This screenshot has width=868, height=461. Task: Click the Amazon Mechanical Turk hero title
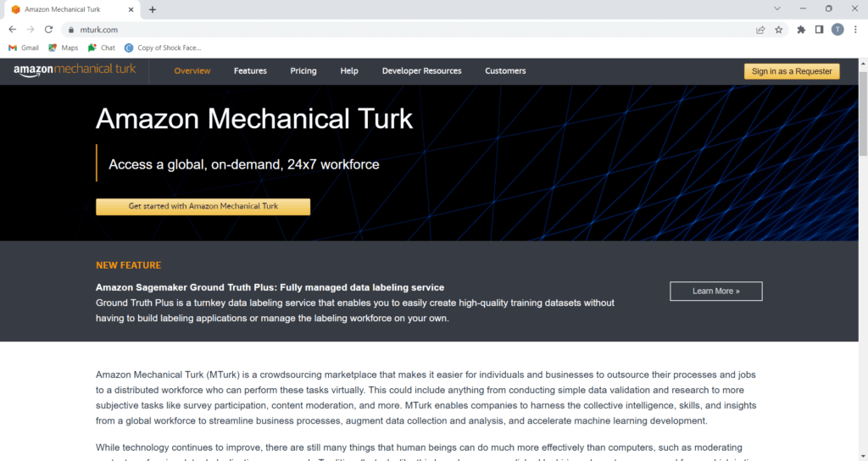click(254, 119)
